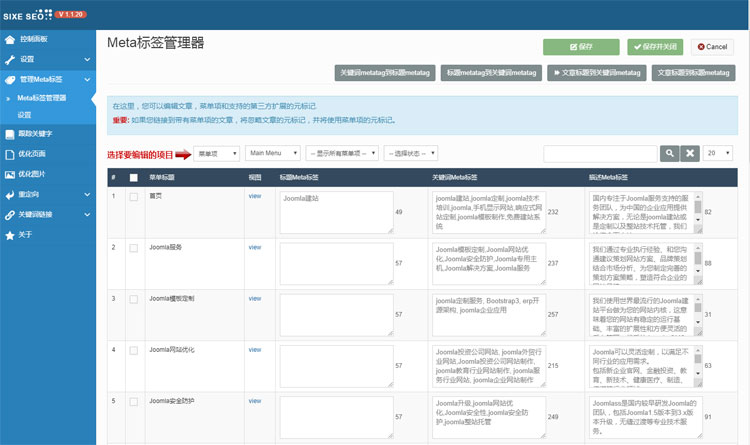Clear search with the X button

click(689, 153)
